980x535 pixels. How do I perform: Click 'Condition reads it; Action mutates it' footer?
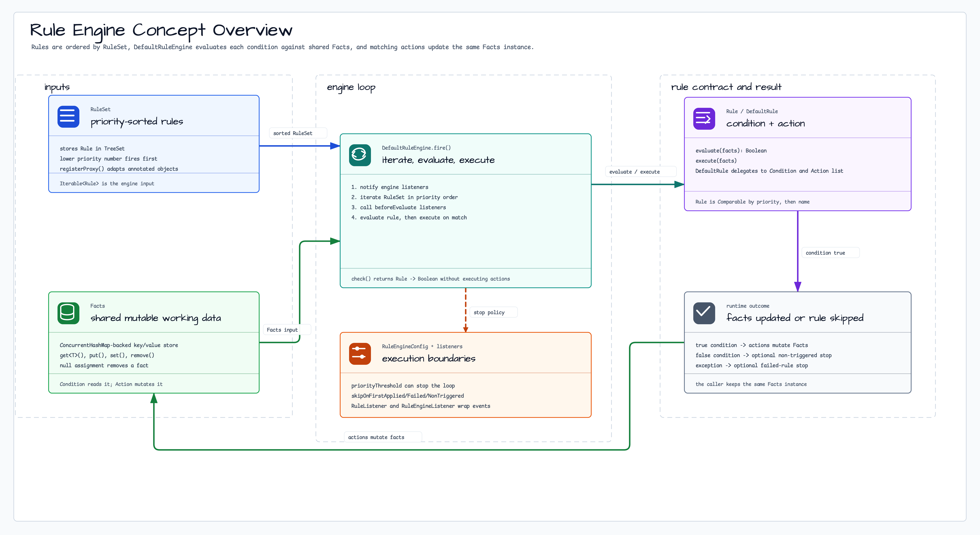click(111, 384)
